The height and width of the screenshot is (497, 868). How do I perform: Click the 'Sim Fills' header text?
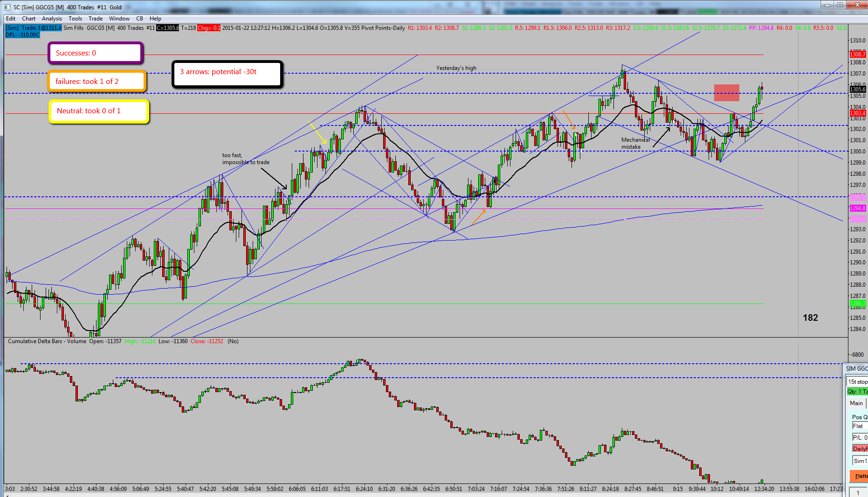tap(73, 28)
